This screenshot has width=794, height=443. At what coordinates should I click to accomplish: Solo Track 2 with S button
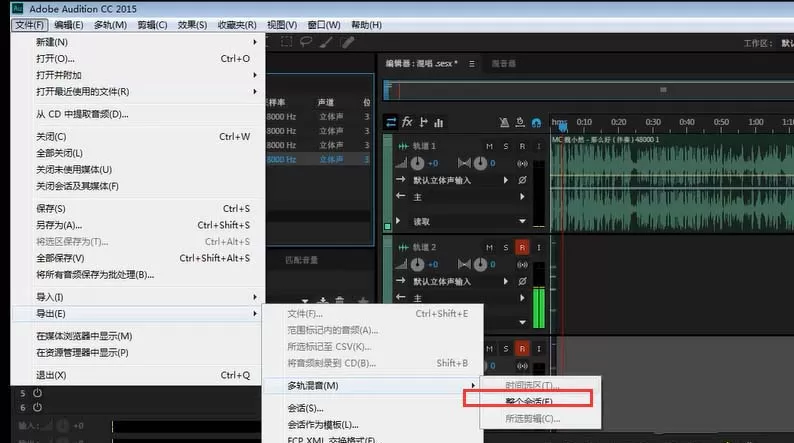[x=505, y=248]
